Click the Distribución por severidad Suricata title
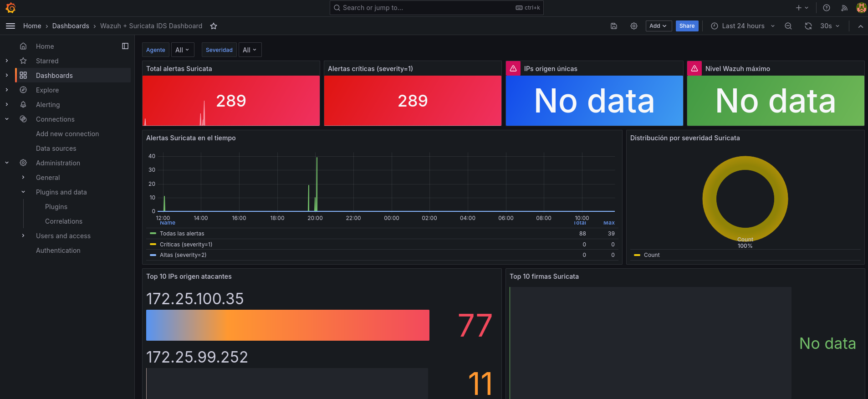The height and width of the screenshot is (399, 868). click(x=685, y=138)
